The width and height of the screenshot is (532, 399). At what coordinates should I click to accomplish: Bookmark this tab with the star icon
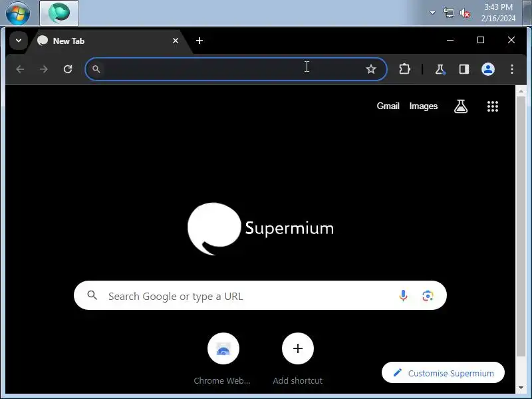coord(371,69)
